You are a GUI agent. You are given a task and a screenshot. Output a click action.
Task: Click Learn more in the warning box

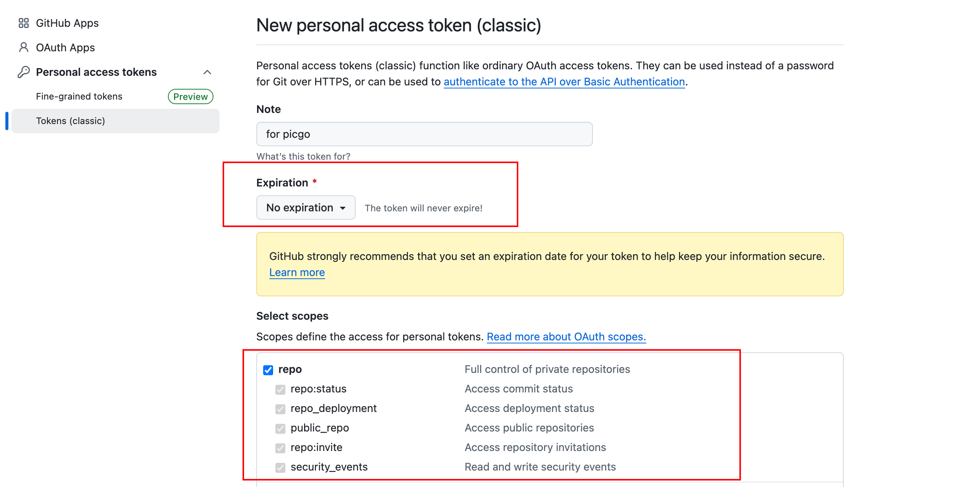click(x=297, y=272)
